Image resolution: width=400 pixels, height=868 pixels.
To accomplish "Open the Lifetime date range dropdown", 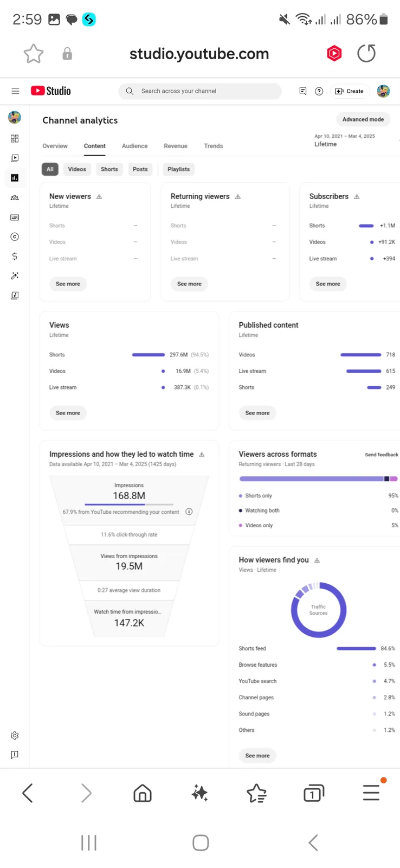I will [x=345, y=141].
